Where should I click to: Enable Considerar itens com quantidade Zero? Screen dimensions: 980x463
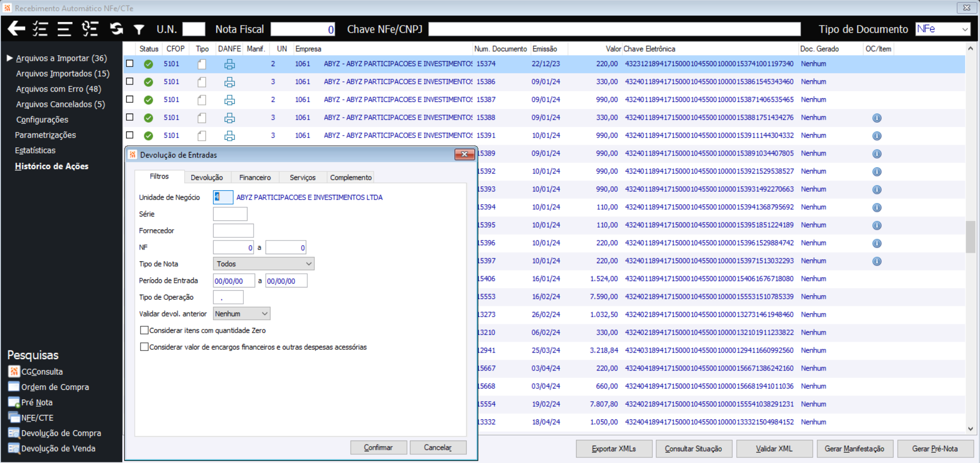(144, 330)
